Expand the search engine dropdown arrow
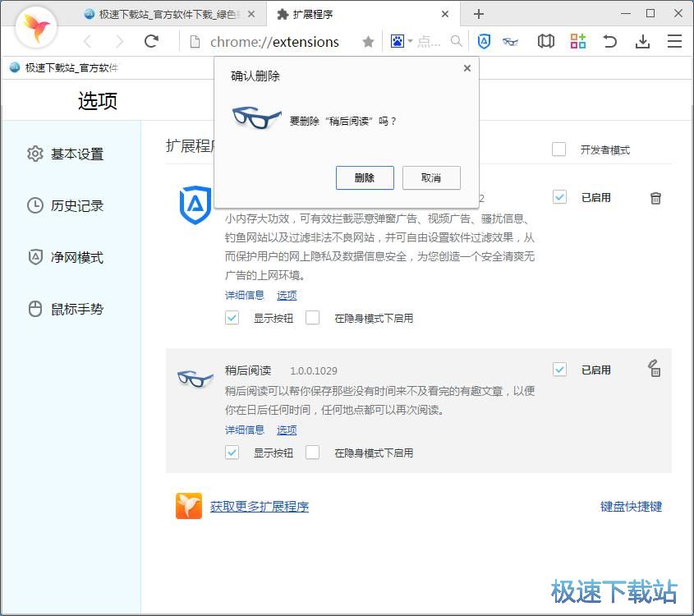694x616 pixels. pyautogui.click(x=411, y=42)
